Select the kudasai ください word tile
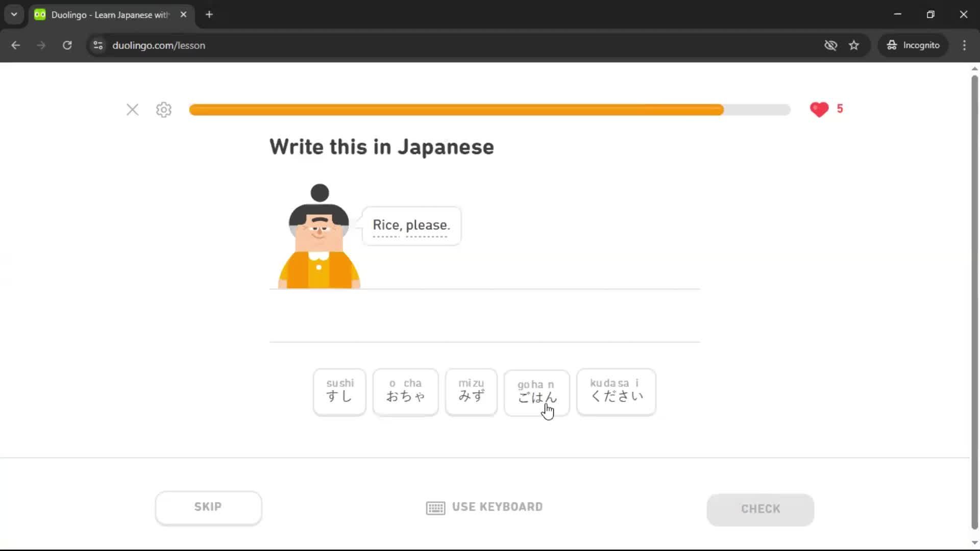980x551 pixels. [615, 392]
